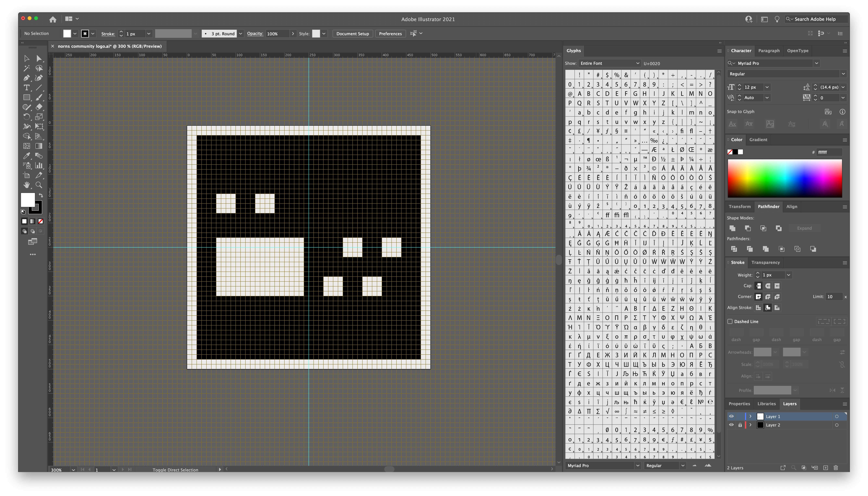Open 3 pt. Round brush dropdown
This screenshot has width=868, height=496.
click(x=241, y=33)
